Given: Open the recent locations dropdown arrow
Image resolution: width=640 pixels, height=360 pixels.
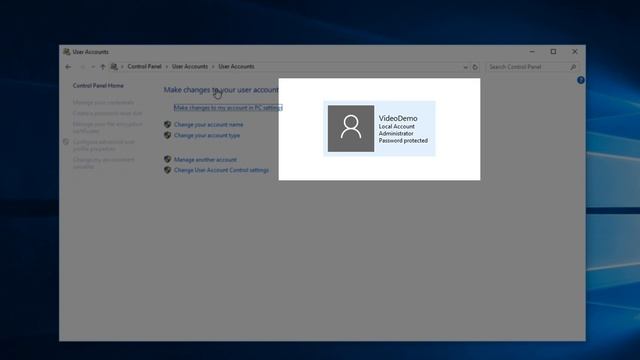Looking at the screenshot, I should click(x=93, y=67).
